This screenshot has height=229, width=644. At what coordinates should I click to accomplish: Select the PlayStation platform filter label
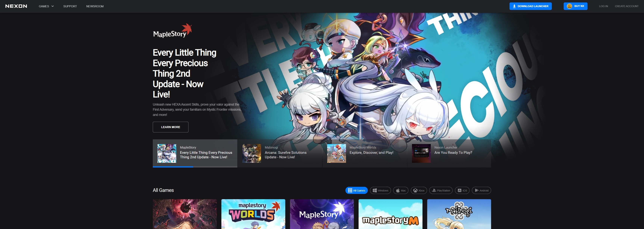pos(443,191)
